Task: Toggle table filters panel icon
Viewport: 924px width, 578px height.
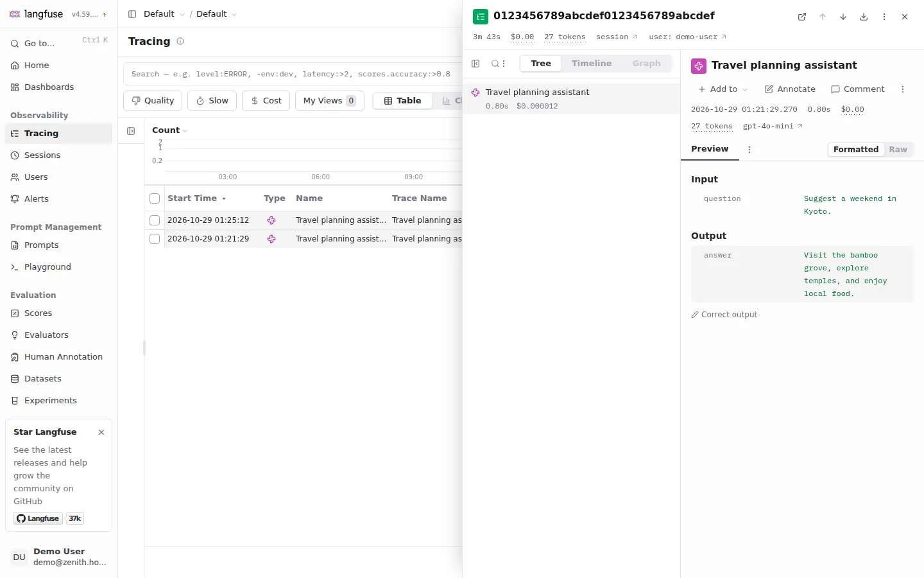Action: click(x=131, y=131)
